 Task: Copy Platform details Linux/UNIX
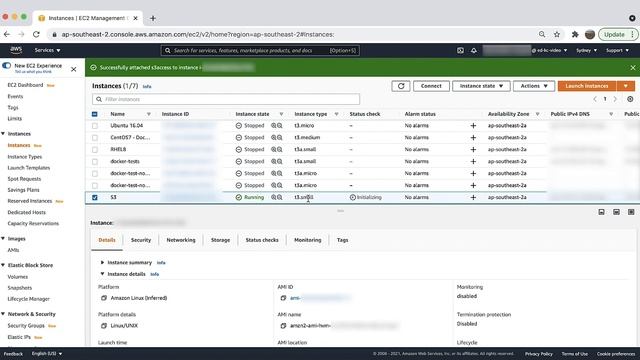(104, 326)
